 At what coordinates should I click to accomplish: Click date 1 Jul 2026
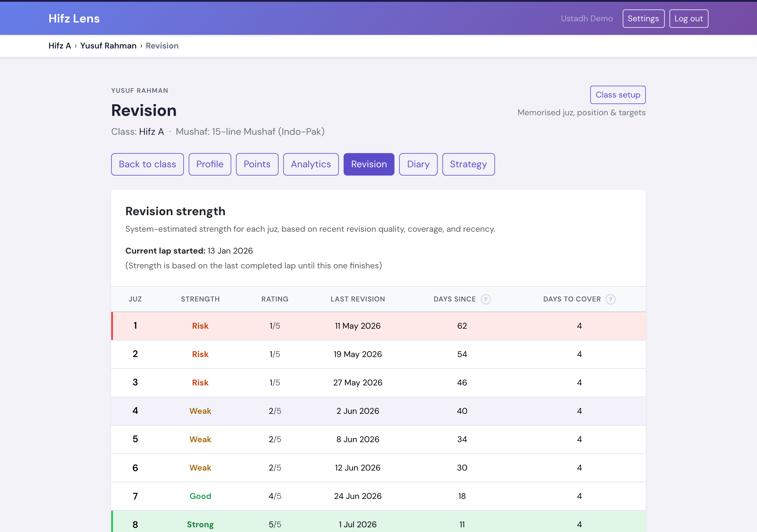click(x=358, y=524)
